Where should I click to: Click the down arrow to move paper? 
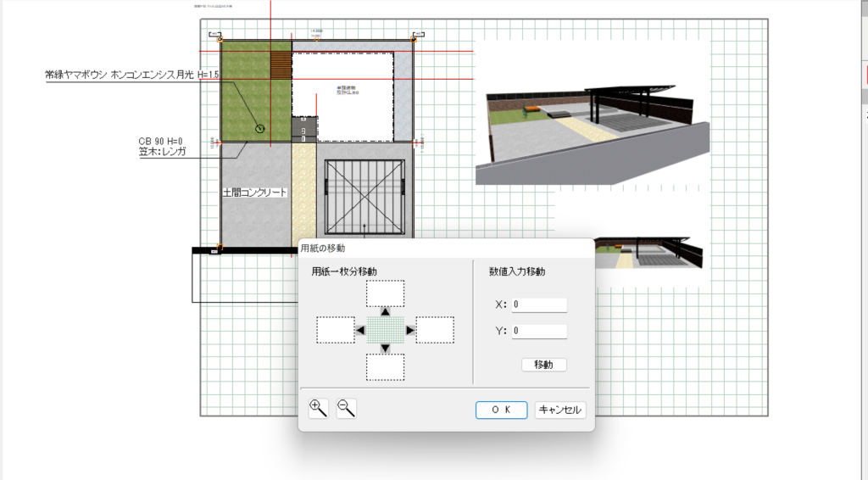pyautogui.click(x=385, y=348)
